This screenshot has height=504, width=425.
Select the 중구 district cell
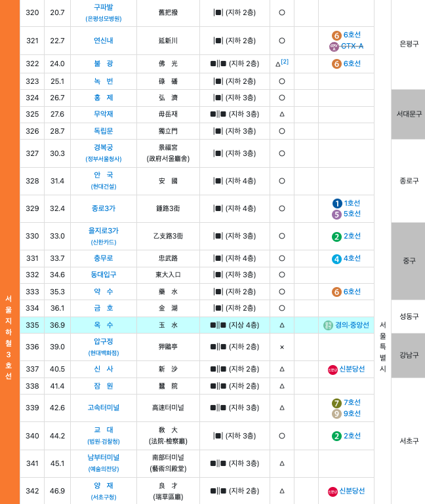pyautogui.click(x=409, y=261)
